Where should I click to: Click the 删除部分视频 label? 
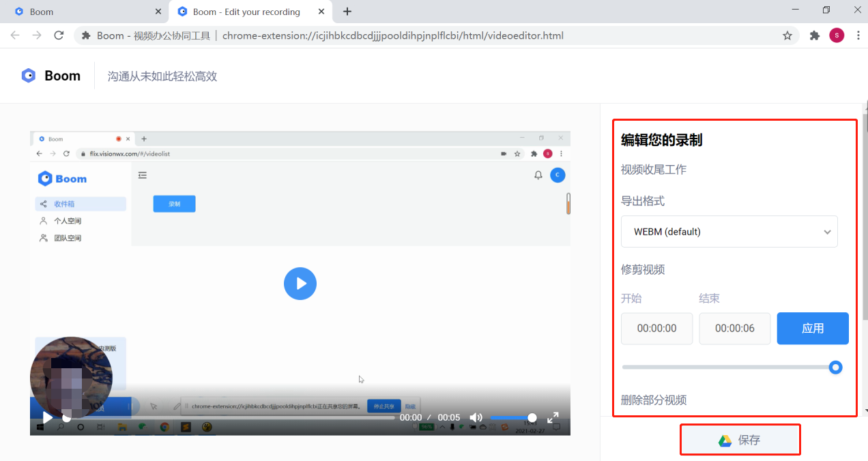tap(654, 400)
